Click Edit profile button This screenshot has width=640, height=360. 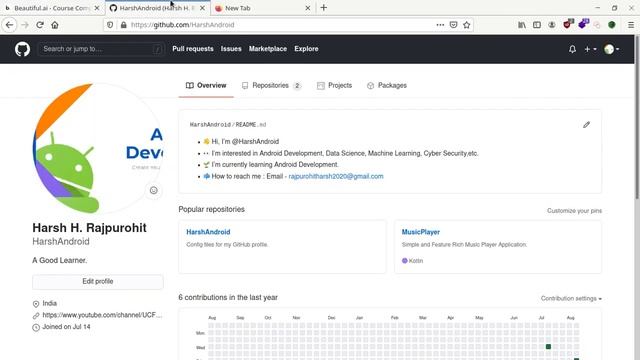point(98,282)
